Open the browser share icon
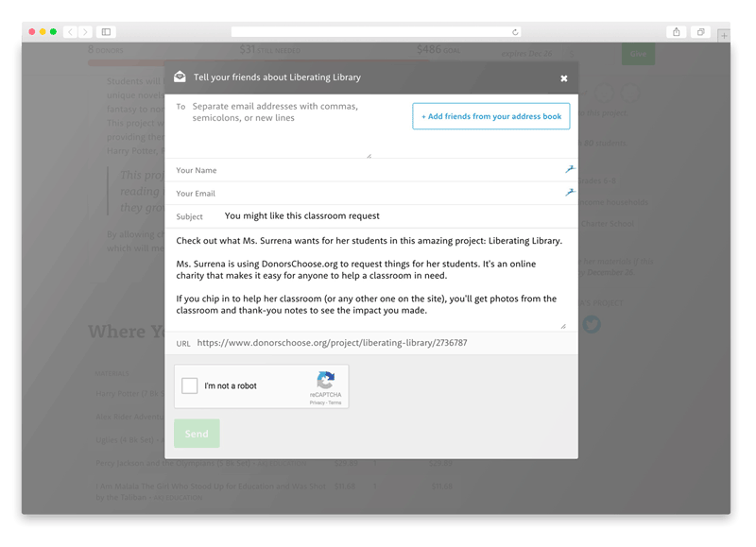 (x=677, y=32)
